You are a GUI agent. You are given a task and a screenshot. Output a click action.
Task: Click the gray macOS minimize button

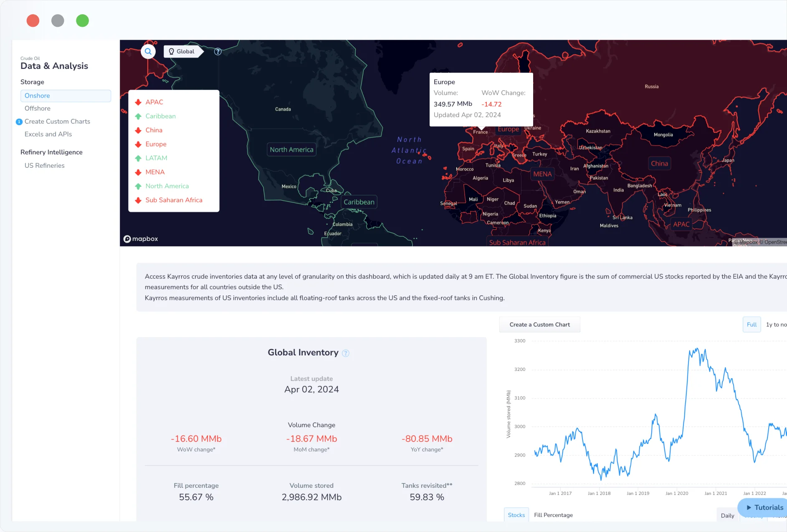tap(58, 20)
